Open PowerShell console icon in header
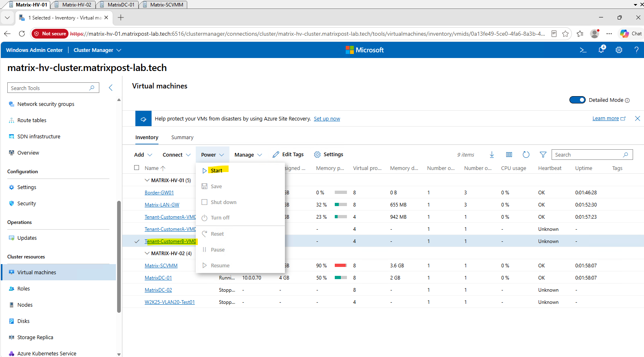Image resolution: width=644 pixels, height=357 pixels. 583,50
